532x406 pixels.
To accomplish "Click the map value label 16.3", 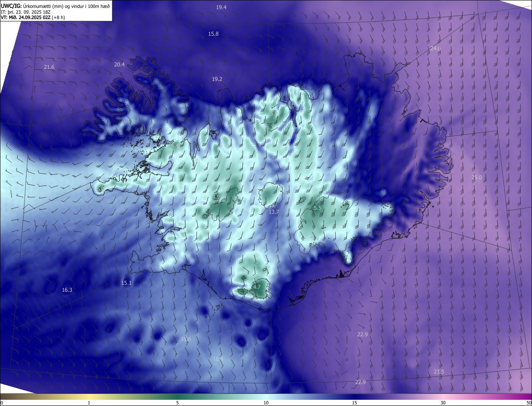I will (x=67, y=290).
